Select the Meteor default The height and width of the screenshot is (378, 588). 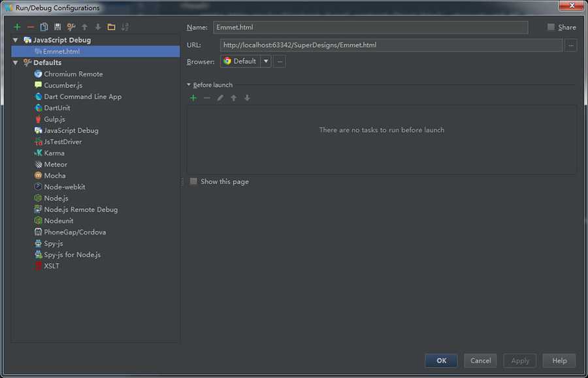[51, 164]
